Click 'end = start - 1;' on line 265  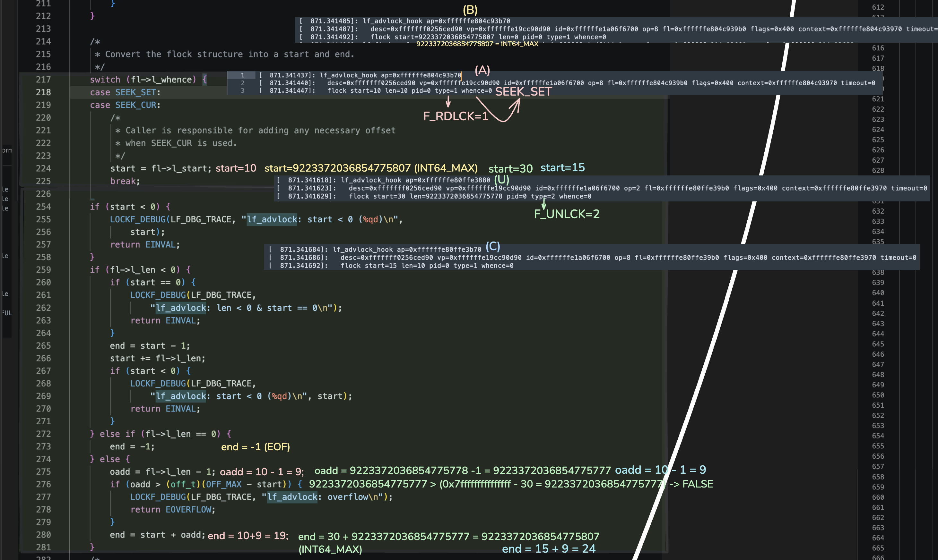click(150, 346)
